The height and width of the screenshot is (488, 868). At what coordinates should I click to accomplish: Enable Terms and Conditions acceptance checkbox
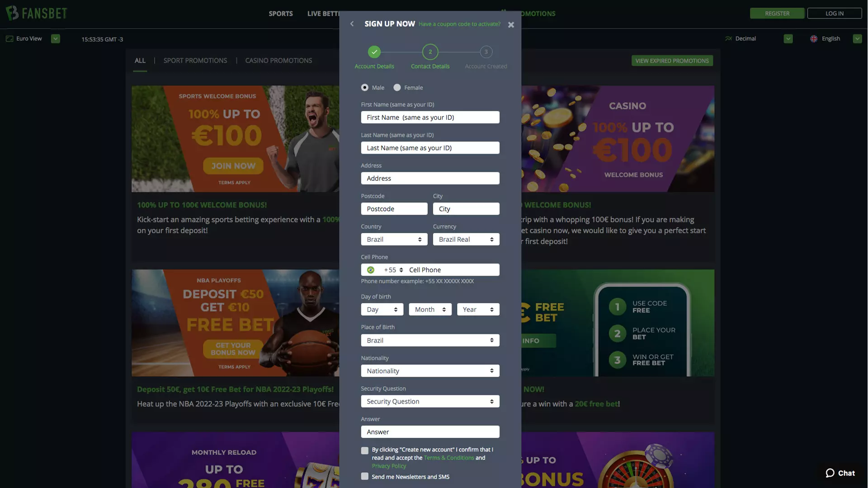tap(364, 450)
